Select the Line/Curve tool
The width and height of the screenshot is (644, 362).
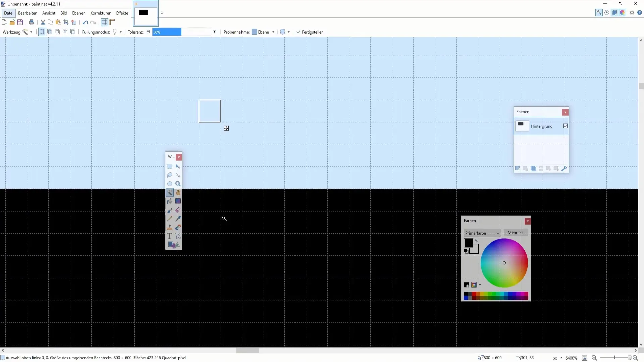178,236
